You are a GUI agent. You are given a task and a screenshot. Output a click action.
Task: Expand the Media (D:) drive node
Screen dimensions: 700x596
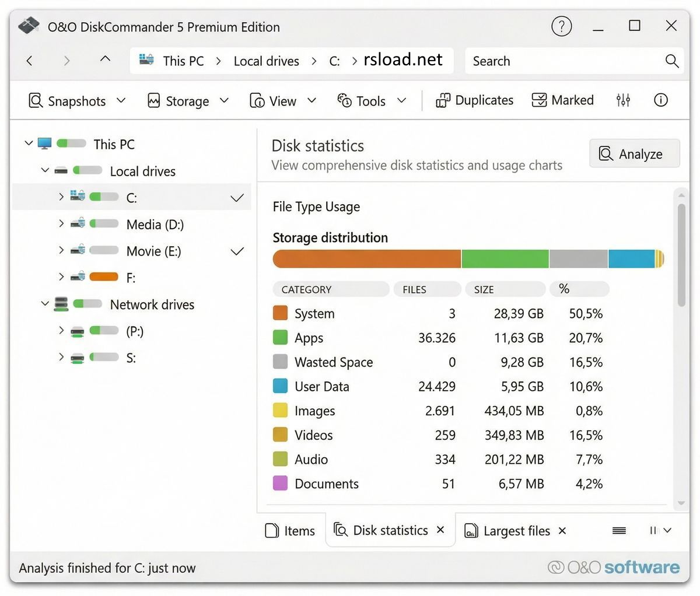(x=61, y=224)
